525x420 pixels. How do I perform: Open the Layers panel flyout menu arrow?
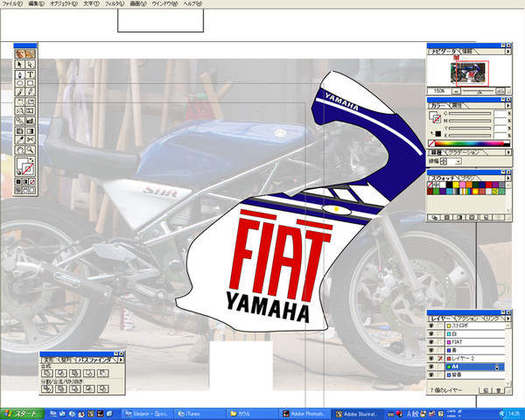coord(508,318)
